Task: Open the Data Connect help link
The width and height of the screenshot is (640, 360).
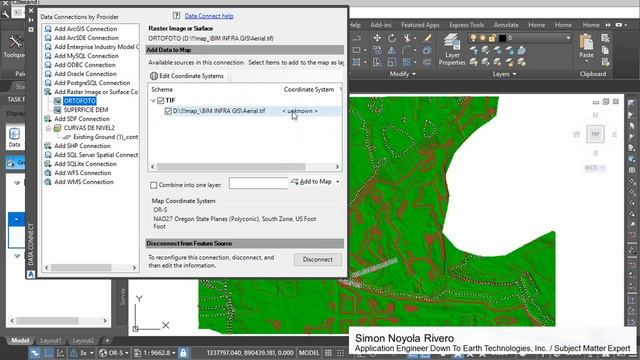Action: pos(209,16)
